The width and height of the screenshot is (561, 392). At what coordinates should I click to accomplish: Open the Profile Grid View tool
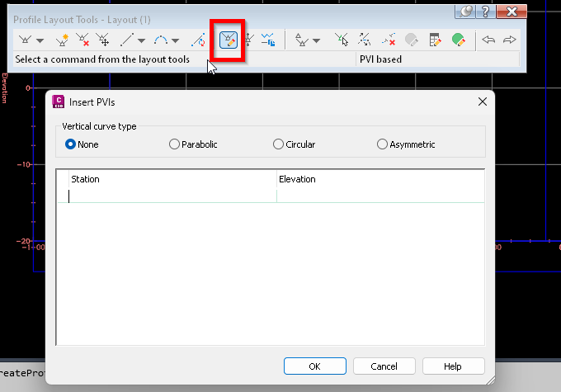pos(435,40)
